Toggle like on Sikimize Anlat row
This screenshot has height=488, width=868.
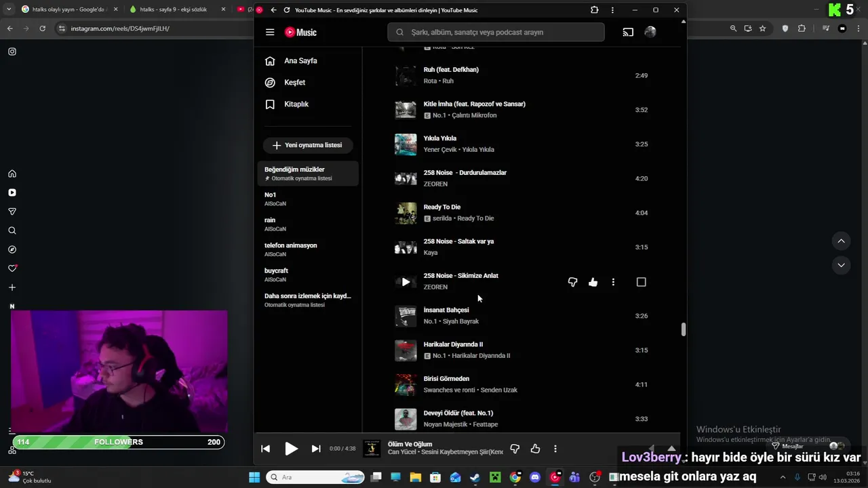[x=593, y=282]
